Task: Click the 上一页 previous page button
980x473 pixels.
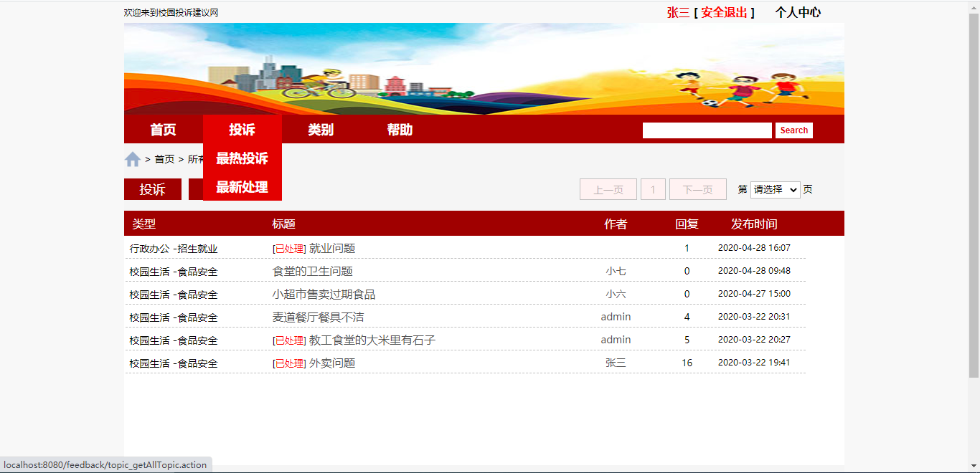Action: [x=608, y=190]
